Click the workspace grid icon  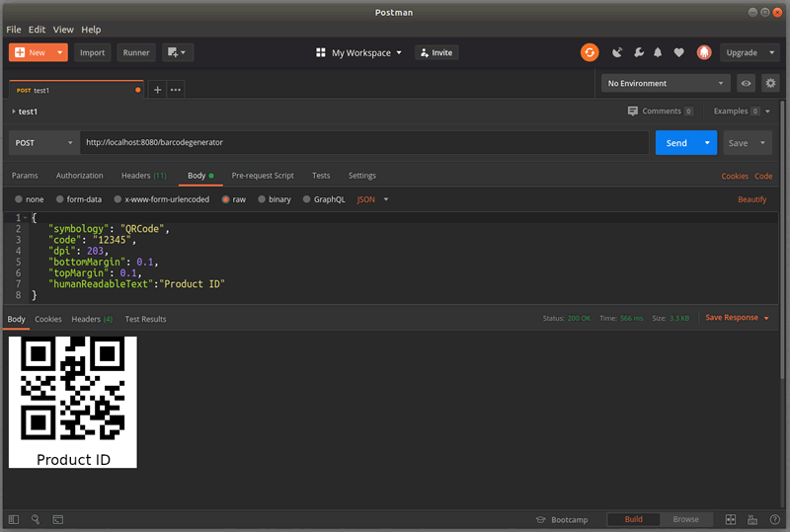(x=320, y=52)
